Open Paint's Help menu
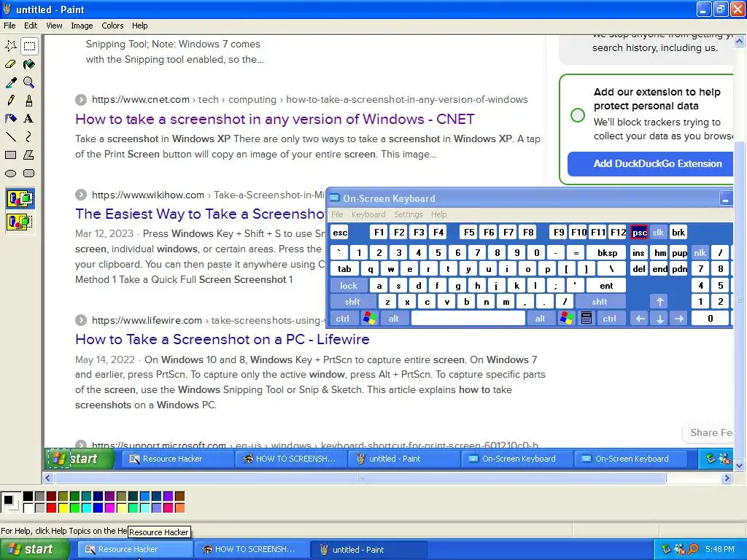Image resolution: width=747 pixels, height=560 pixels. click(139, 26)
